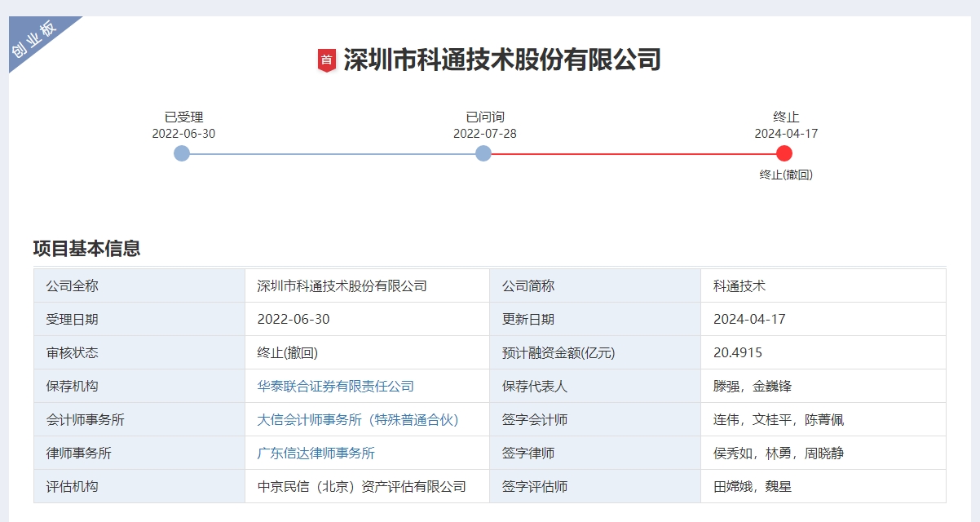Click the red 首 badge icon beside the title
This screenshot has width=980, height=522.
[327, 60]
